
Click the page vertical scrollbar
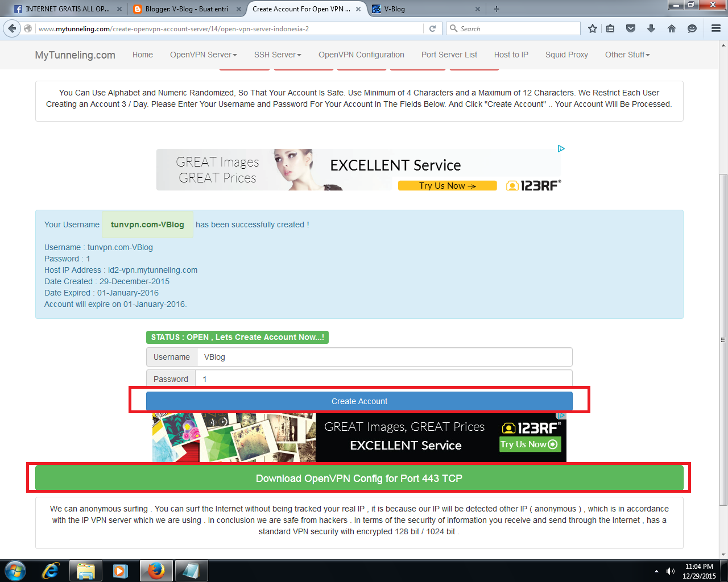723,339
